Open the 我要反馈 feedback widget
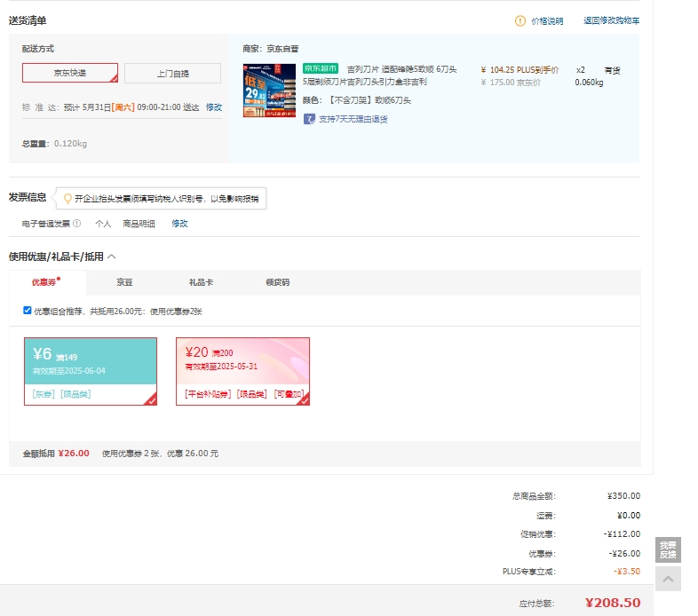Screen dimensions: 698x616 [668, 549]
